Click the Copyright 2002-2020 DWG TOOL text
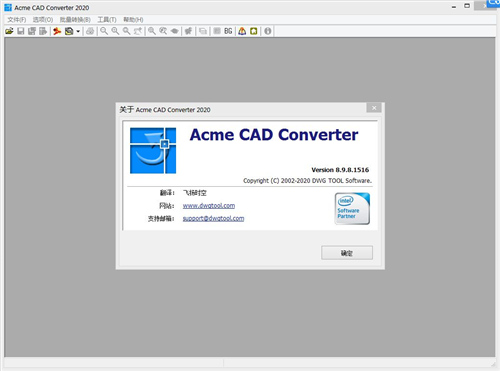 tap(307, 181)
